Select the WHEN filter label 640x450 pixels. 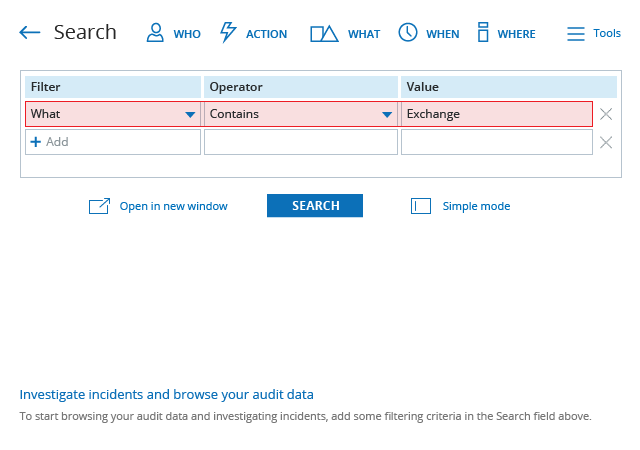(443, 34)
